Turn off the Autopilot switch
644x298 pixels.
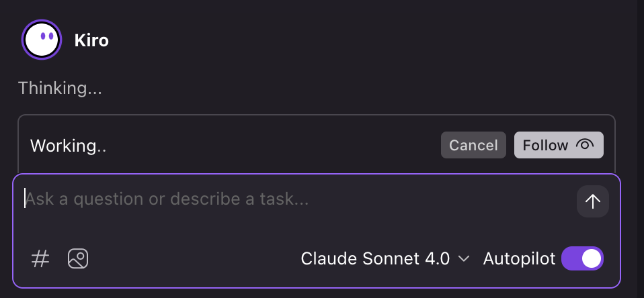click(582, 258)
